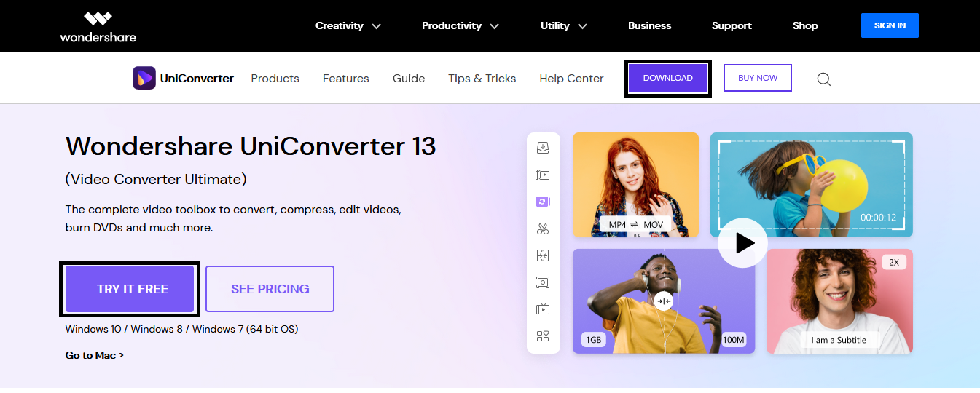Click the SIGN IN button
Image resolution: width=980 pixels, height=393 pixels.
tap(890, 25)
